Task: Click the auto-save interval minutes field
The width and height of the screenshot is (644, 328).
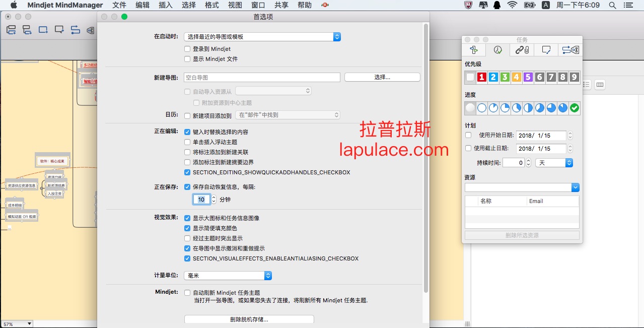Action: click(201, 200)
